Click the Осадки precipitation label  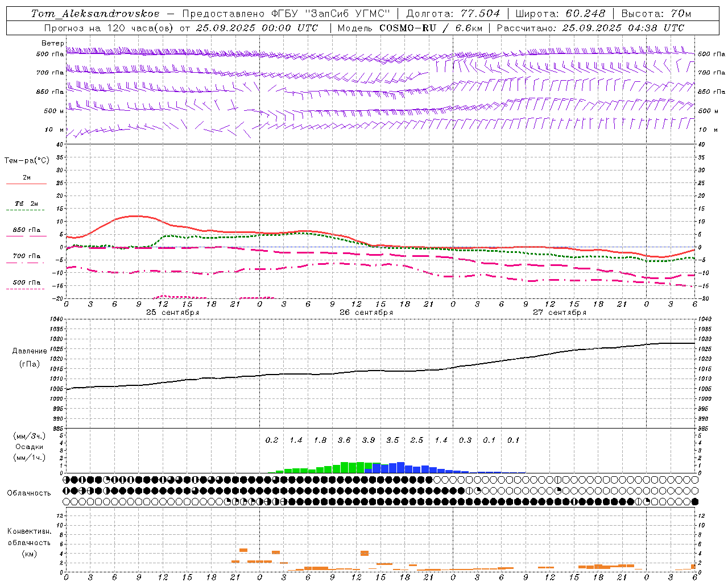click(x=30, y=447)
